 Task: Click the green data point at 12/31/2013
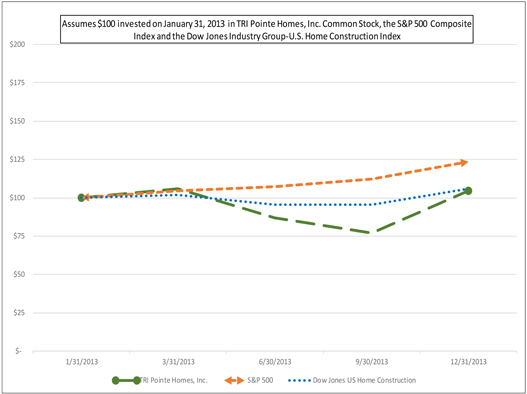point(468,191)
